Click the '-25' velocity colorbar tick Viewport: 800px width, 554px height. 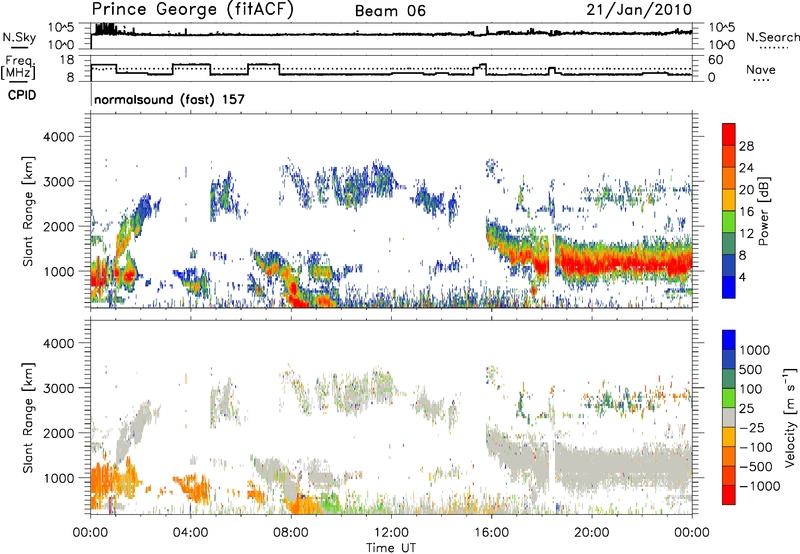pyautogui.click(x=752, y=427)
